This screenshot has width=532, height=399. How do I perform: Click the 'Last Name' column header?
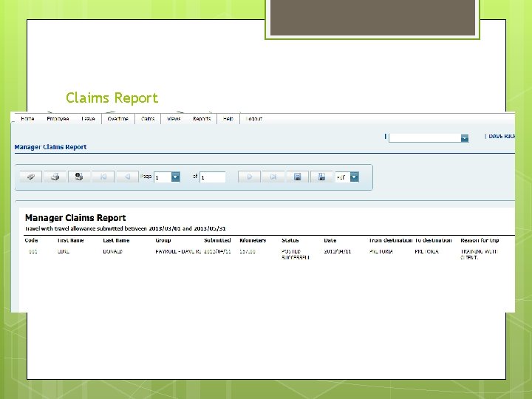pos(117,240)
